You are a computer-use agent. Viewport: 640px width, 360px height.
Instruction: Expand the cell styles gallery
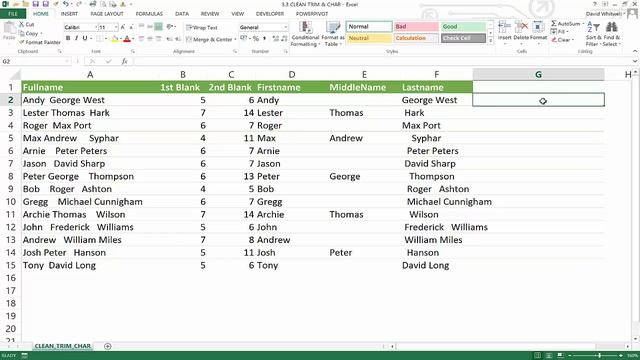(490, 41)
